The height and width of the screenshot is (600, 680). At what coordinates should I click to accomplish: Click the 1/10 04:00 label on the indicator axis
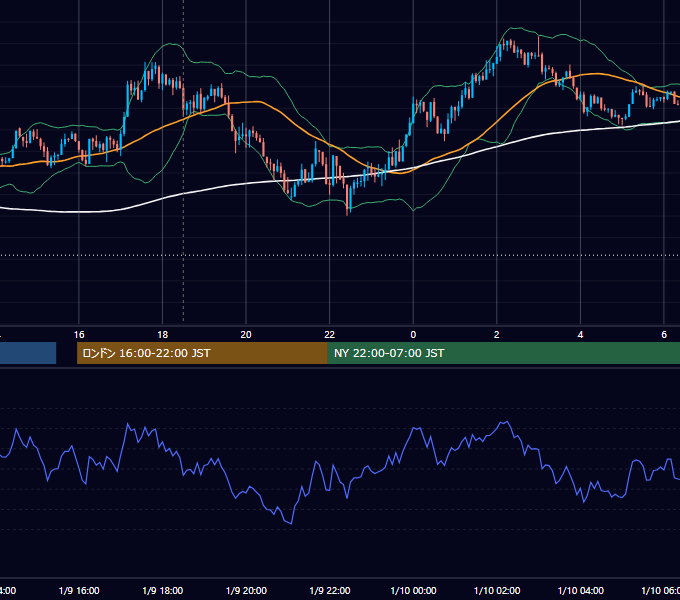click(581, 590)
